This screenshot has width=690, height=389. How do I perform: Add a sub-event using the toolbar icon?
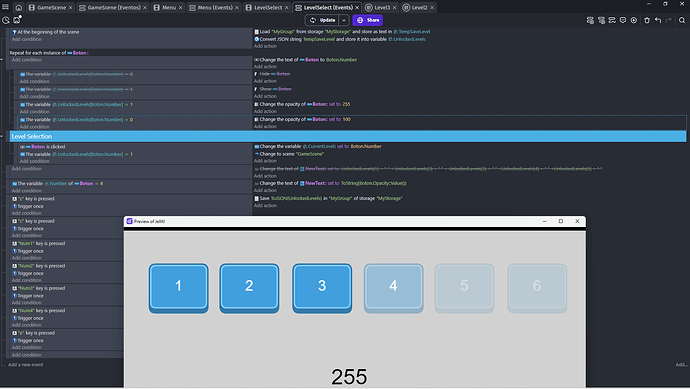point(601,20)
